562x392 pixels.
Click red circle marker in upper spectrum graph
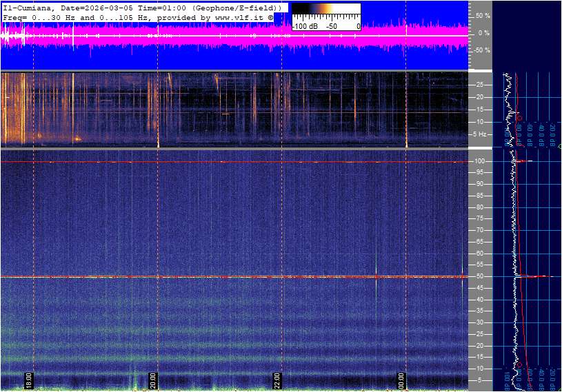pyautogui.click(x=518, y=118)
